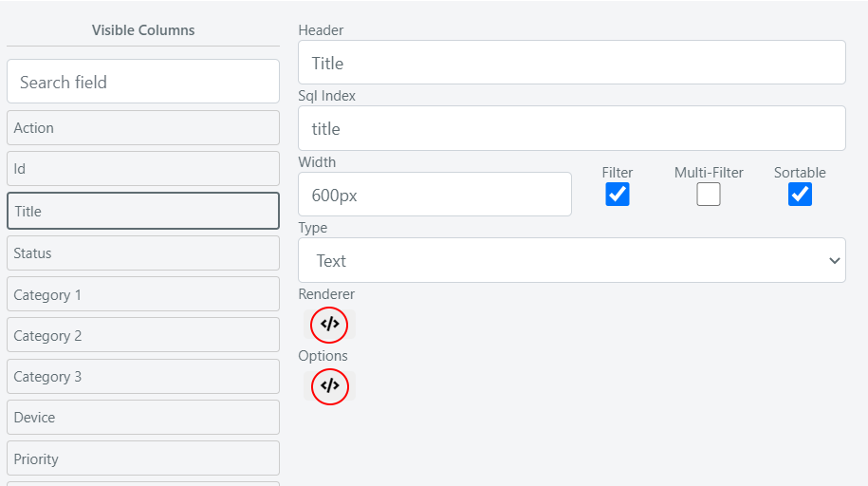Select the Action column in the list
This screenshot has width=868, height=486.
tap(143, 128)
